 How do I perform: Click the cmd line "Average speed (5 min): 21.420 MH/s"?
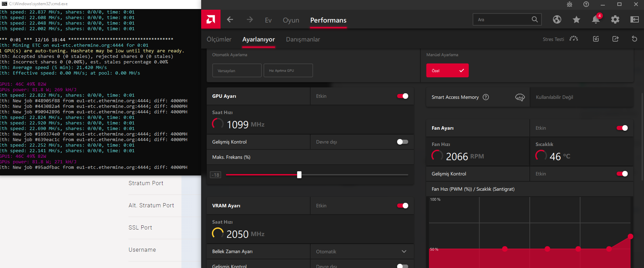(53, 68)
